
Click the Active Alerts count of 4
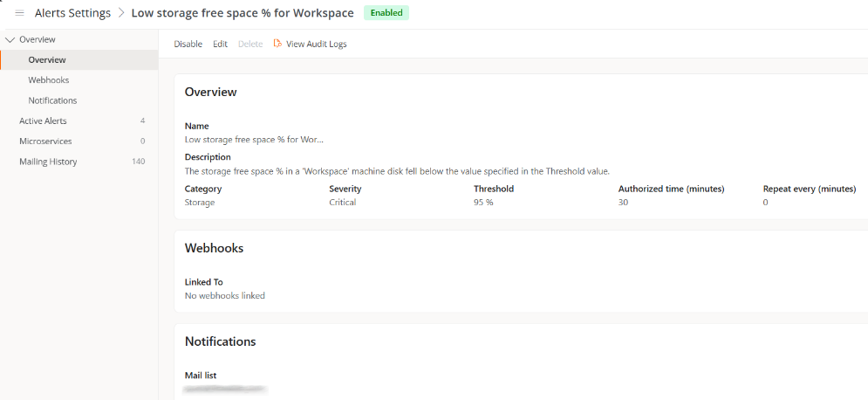142,121
